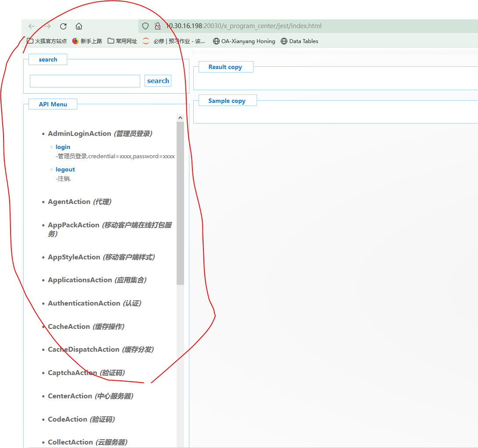478x448 pixels.
Task: Open the 火狐官方站点 bookmark folder
Action: (47, 41)
